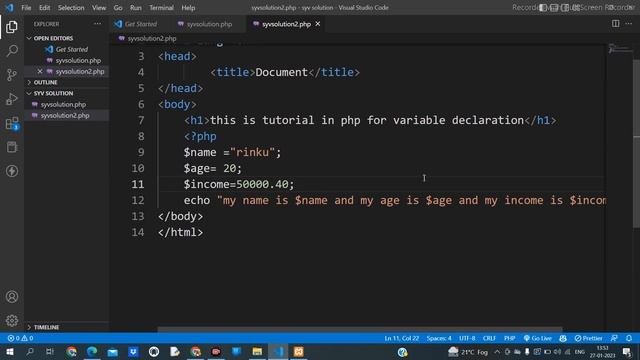This screenshot has height=360, width=640.
Task: Open the View menu
Action: (99, 8)
